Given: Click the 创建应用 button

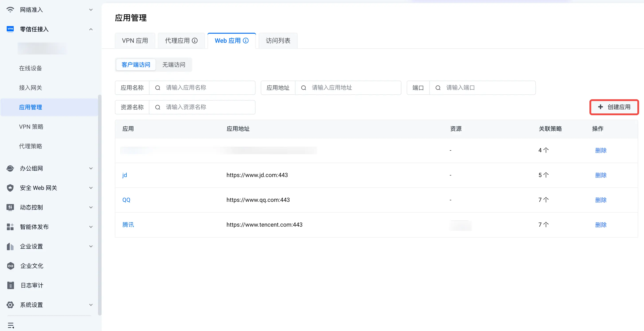Looking at the screenshot, I should pyautogui.click(x=614, y=107).
